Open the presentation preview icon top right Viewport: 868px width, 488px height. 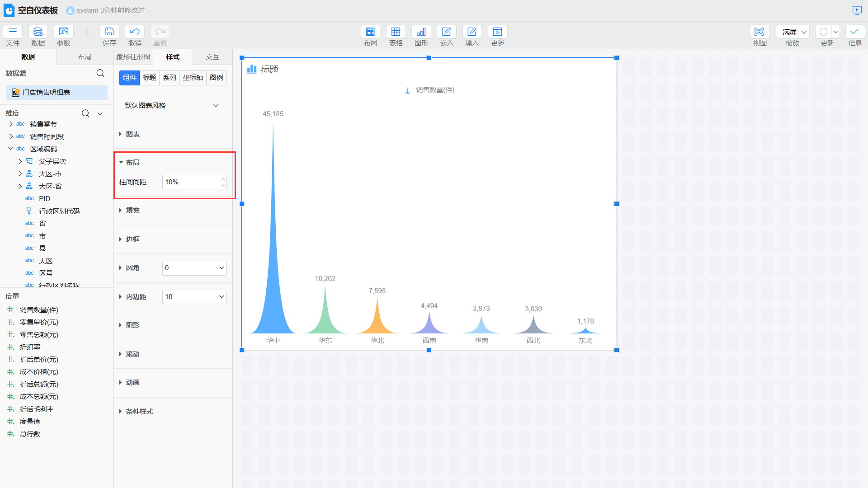[x=857, y=10]
